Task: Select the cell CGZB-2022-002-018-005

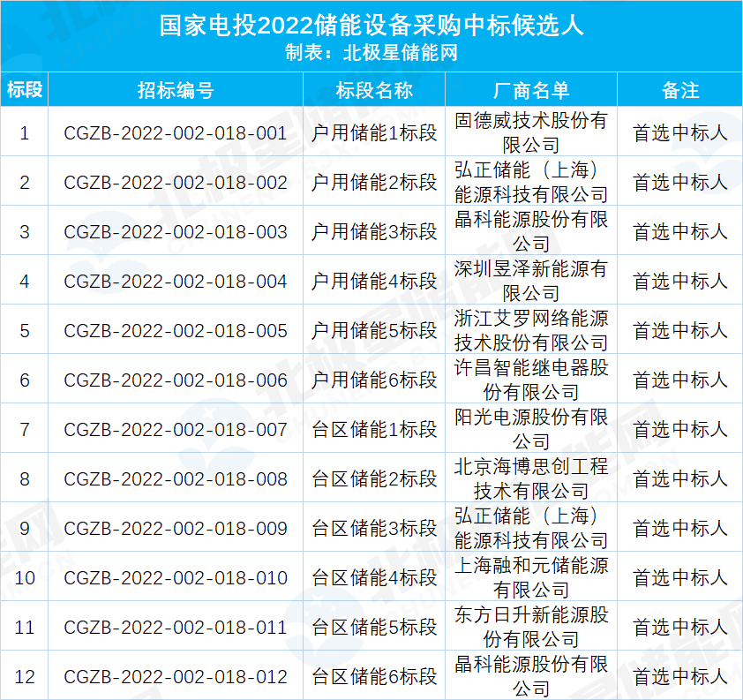Action: tap(176, 331)
